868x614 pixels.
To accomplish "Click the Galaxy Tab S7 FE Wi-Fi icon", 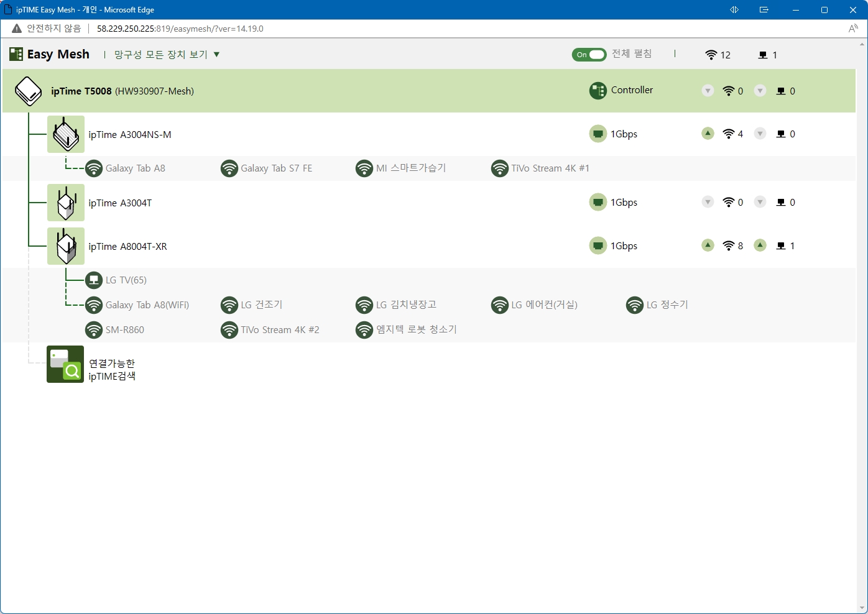I will (x=229, y=168).
